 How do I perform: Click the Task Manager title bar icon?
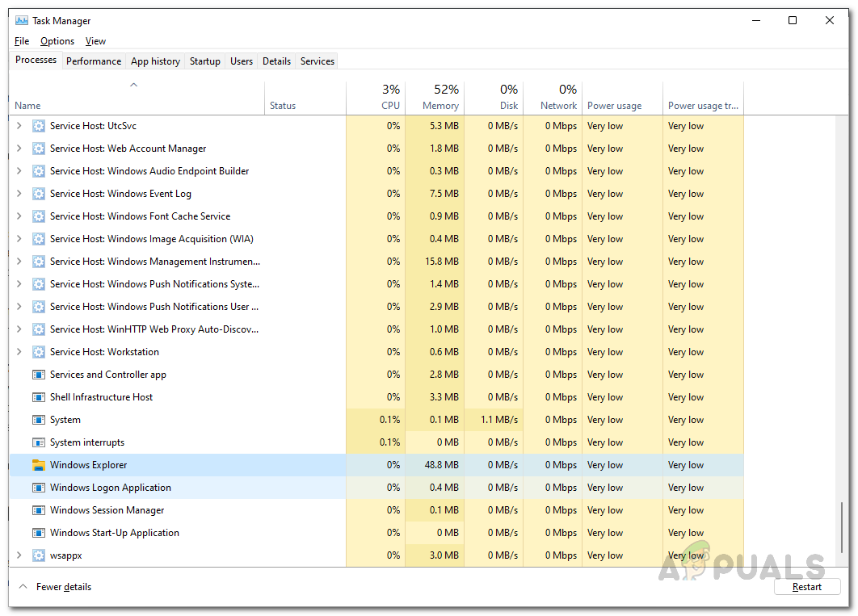tap(22, 21)
